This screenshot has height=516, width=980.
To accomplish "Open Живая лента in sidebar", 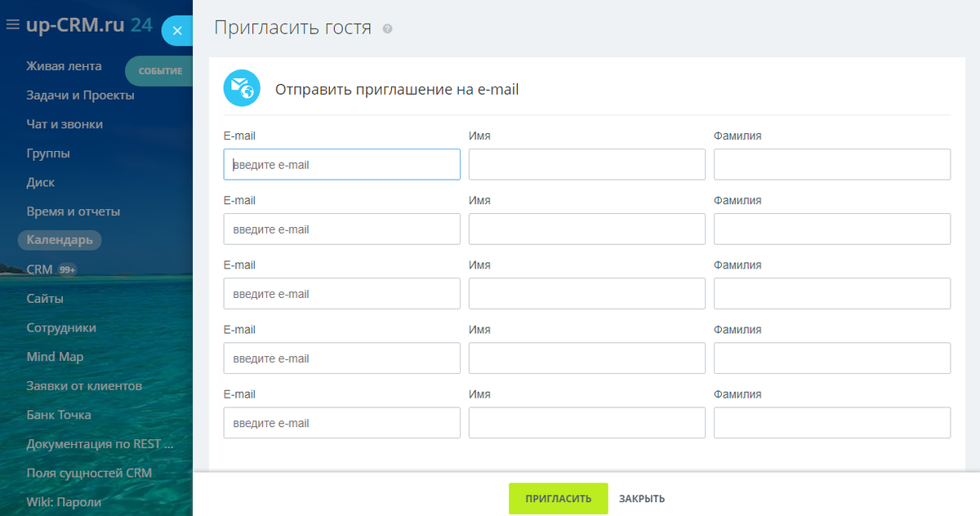I will pos(64,66).
